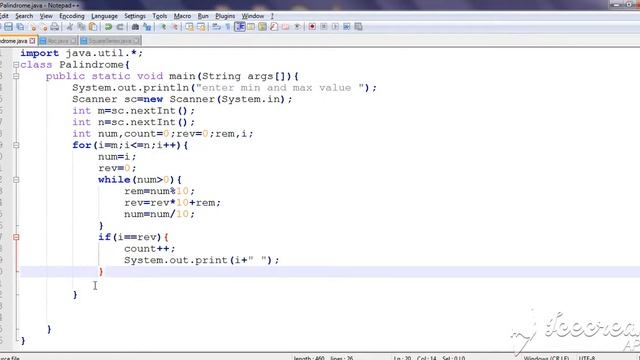Click the macro Playback icon
Screen dimensions: 640x360
335,27
